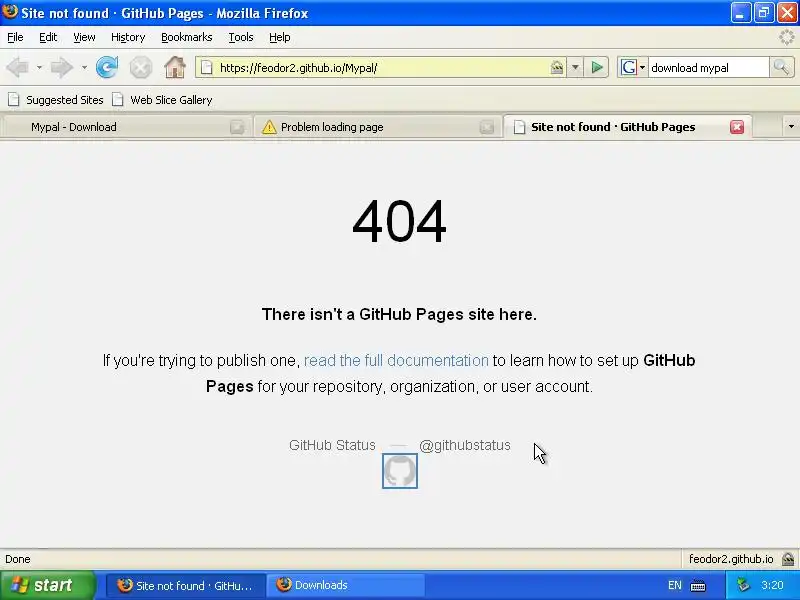Open the Tools menu
The width and height of the screenshot is (800, 600).
241,37
